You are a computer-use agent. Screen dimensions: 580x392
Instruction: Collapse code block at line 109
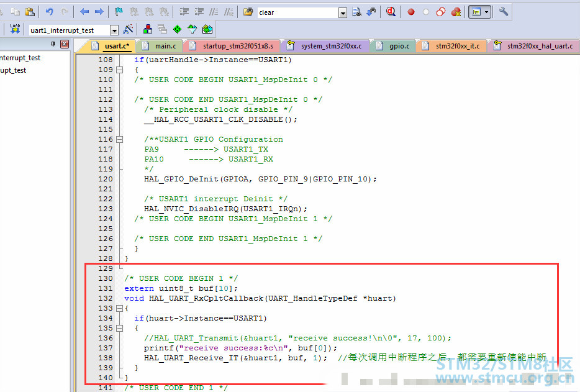(120, 70)
